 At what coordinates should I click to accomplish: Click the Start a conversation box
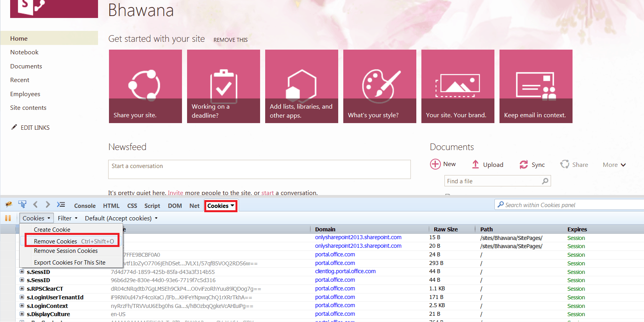[259, 169]
